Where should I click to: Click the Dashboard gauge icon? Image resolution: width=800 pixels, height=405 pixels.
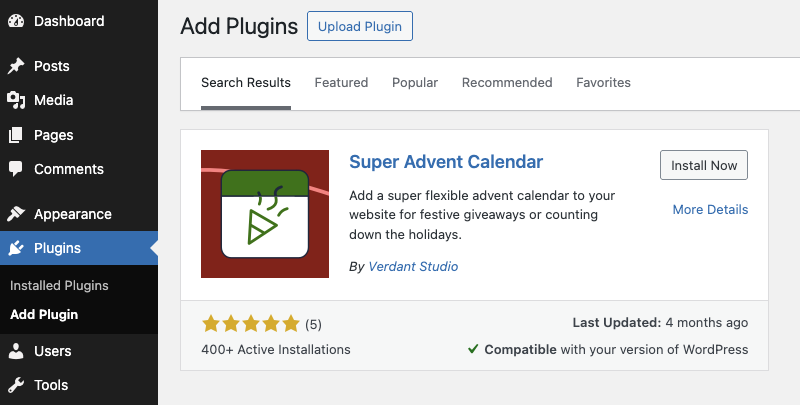[x=16, y=21]
